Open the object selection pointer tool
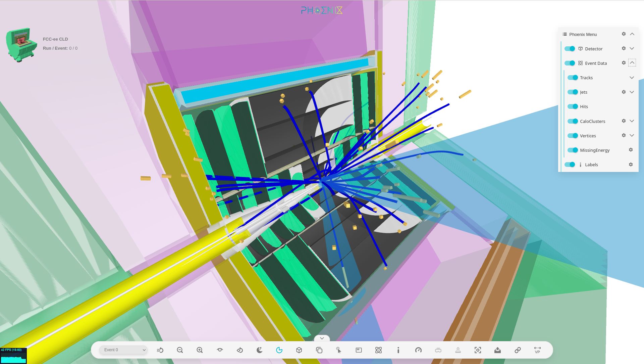This screenshot has width=644, height=364. (338, 350)
